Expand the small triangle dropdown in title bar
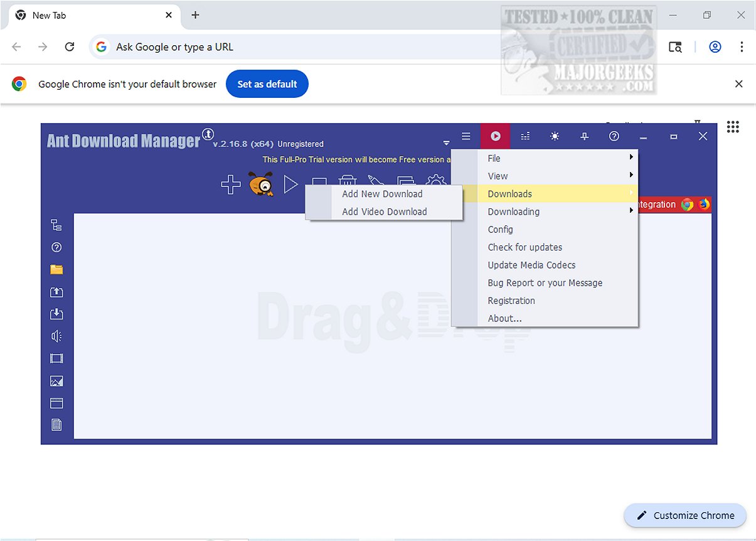The width and height of the screenshot is (756, 541). pos(446,143)
